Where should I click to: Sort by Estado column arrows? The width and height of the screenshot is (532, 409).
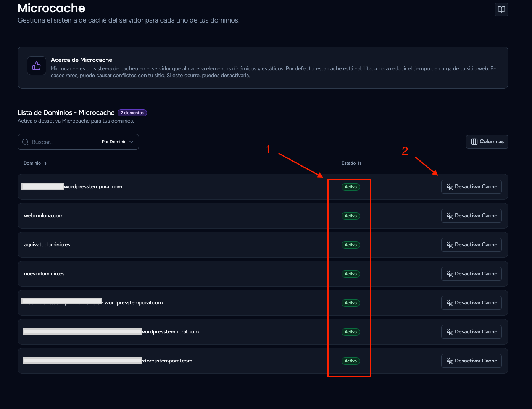click(360, 163)
